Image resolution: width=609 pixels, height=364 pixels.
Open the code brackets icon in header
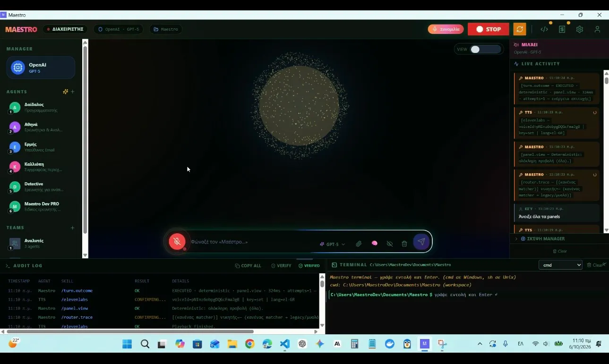544,29
